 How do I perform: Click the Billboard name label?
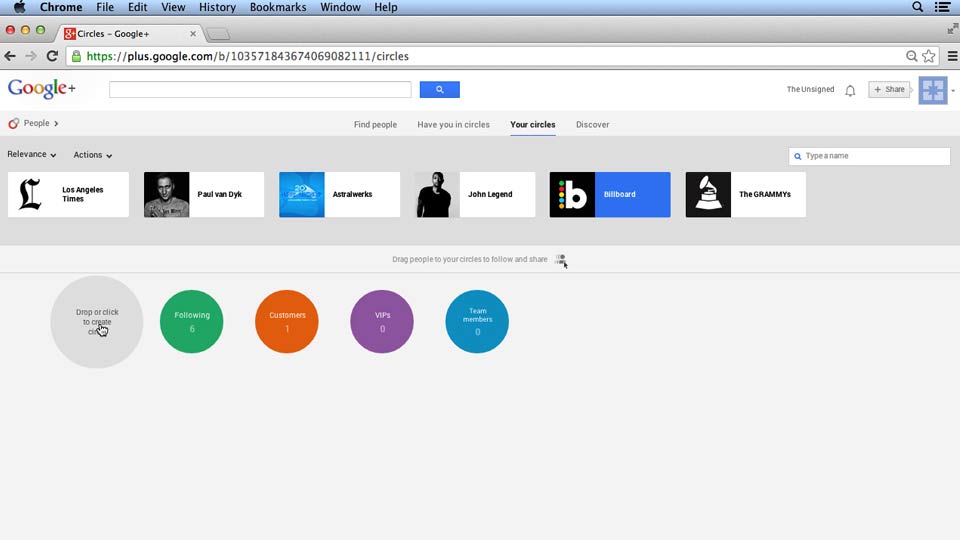tap(620, 195)
